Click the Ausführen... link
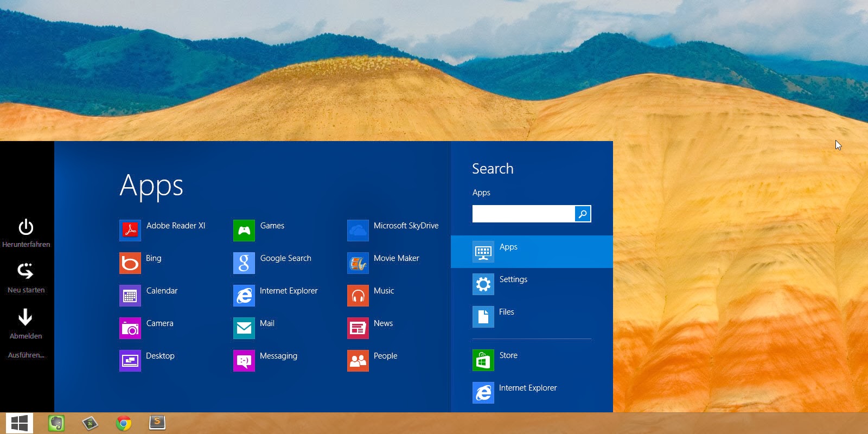 (26, 355)
